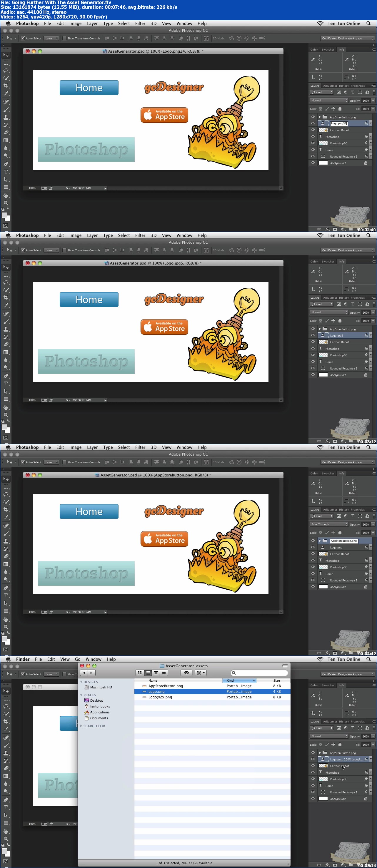Select the Pen tool in the 00:03:12 frame
The width and height of the screenshot is (377, 868).
pyautogui.click(x=6, y=376)
